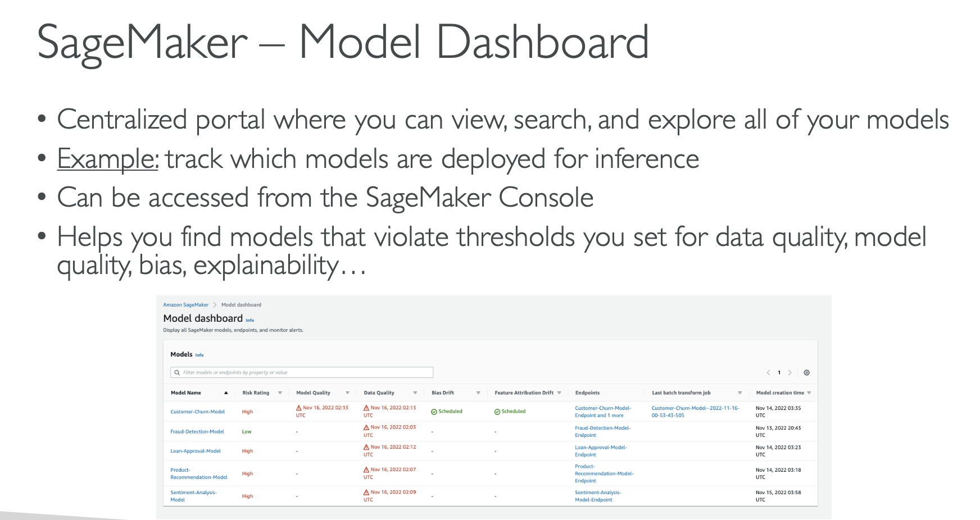980x520 pixels.
Task: Open Info link next to Models heading
Action: (199, 355)
